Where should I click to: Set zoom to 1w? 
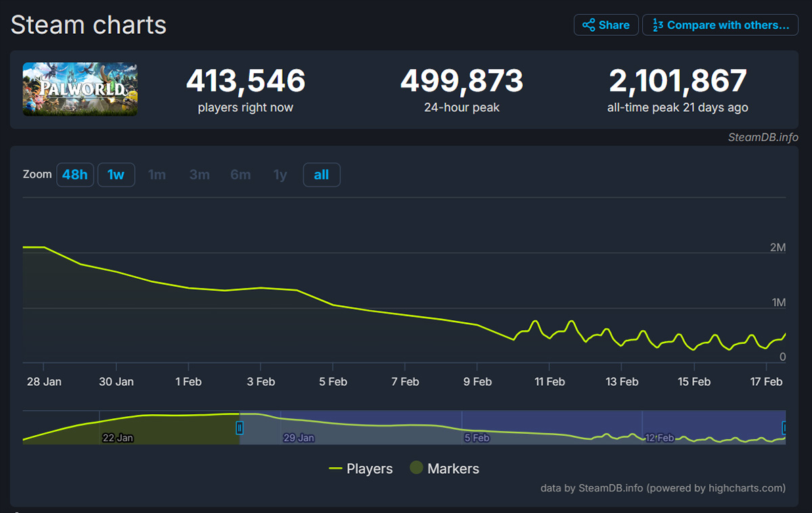(116, 175)
